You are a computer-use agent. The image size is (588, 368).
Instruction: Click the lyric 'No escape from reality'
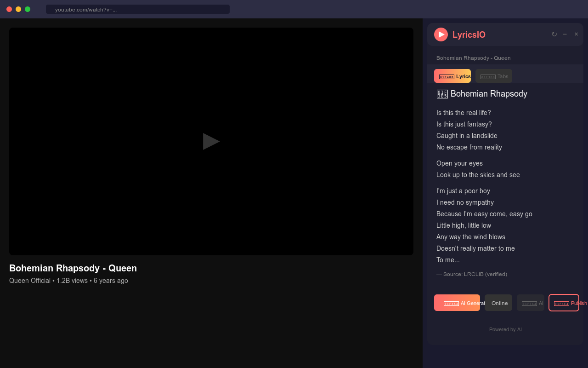(x=469, y=147)
